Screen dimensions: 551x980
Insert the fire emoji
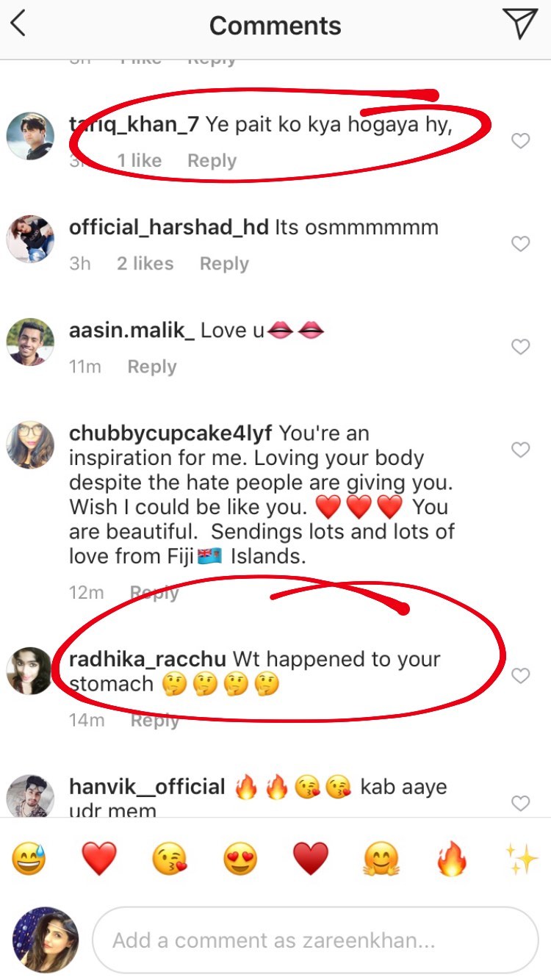tap(452, 859)
